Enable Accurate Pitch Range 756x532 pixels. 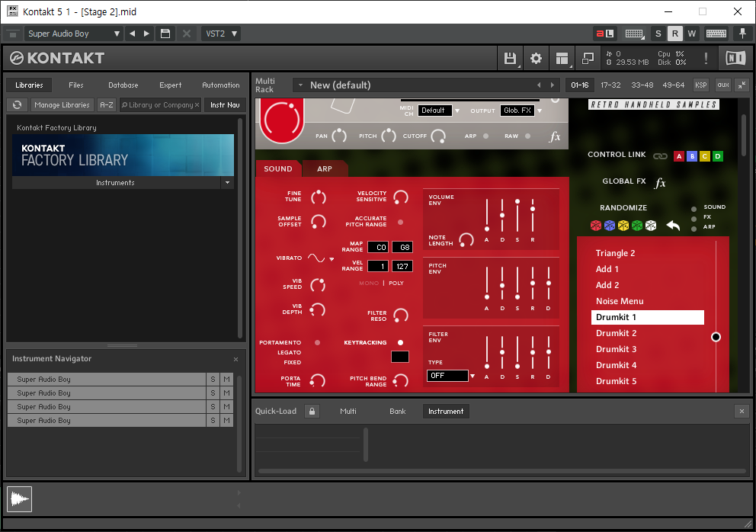coord(400,223)
